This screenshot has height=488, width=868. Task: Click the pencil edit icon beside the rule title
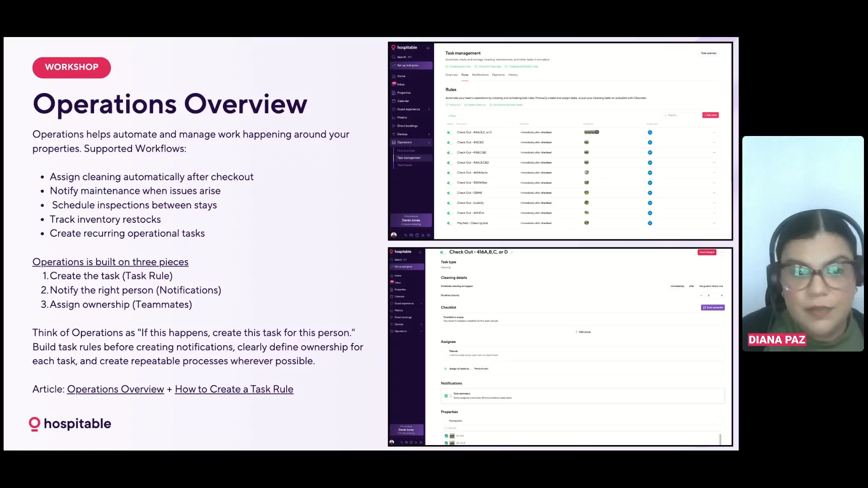point(512,252)
